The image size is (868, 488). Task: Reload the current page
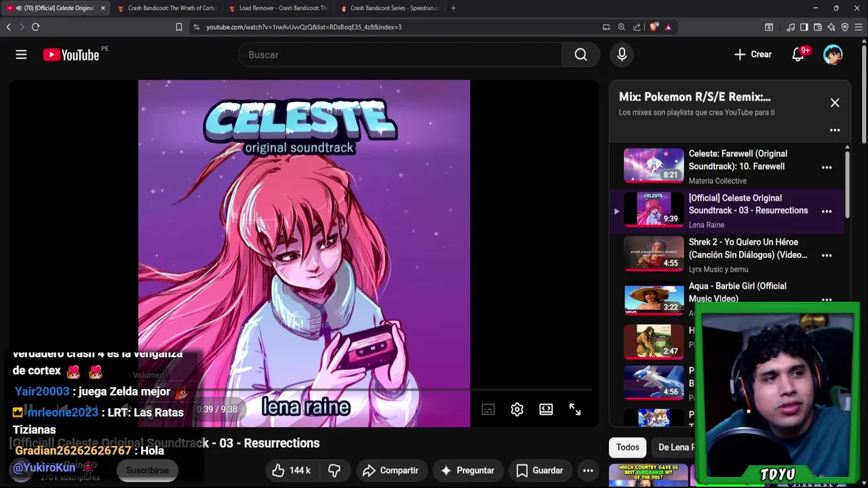coord(35,27)
